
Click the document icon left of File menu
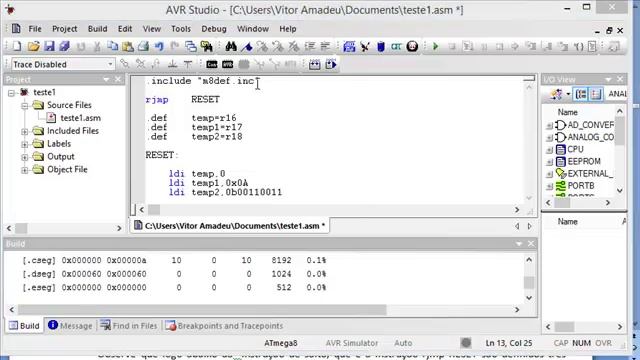tap(16, 29)
